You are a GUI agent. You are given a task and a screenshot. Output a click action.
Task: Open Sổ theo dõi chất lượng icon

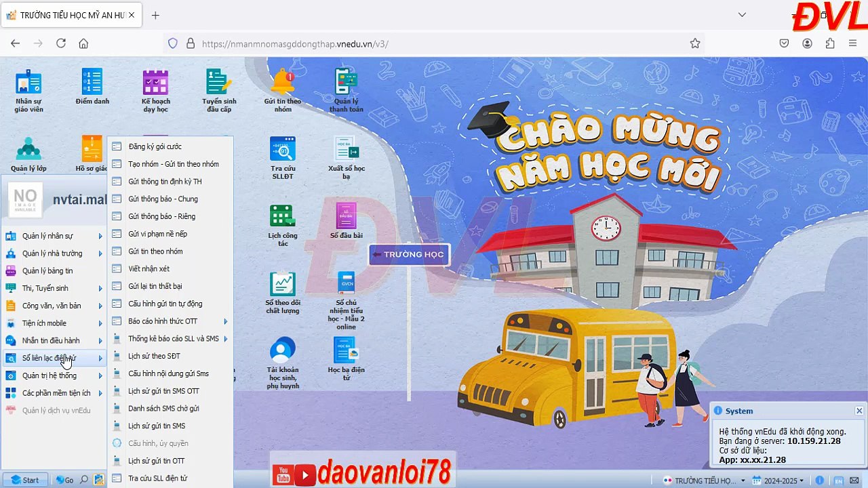[x=283, y=293]
